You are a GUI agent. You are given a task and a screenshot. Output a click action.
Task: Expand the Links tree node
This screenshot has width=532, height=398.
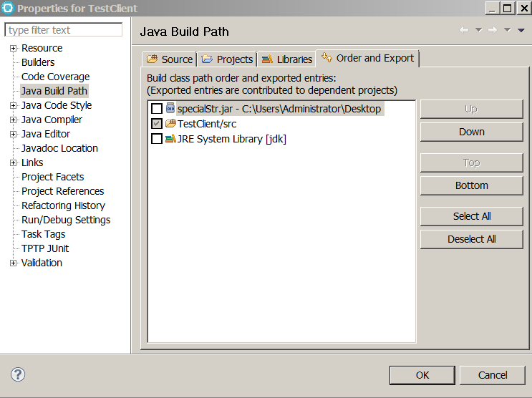[13, 163]
